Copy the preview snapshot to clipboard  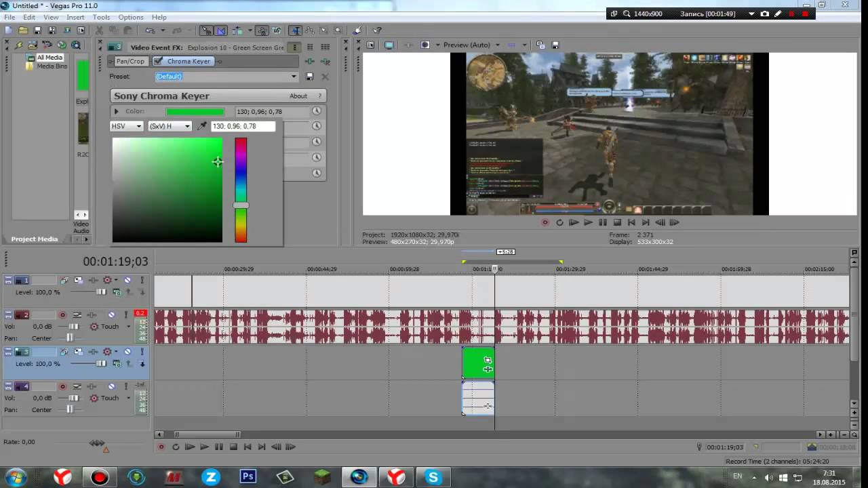540,45
